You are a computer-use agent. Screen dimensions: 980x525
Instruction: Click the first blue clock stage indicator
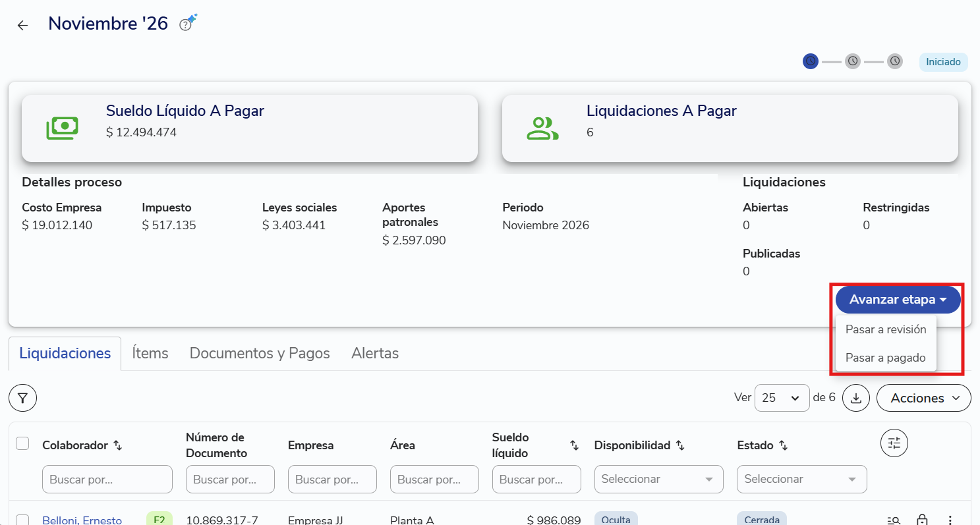click(x=811, y=61)
